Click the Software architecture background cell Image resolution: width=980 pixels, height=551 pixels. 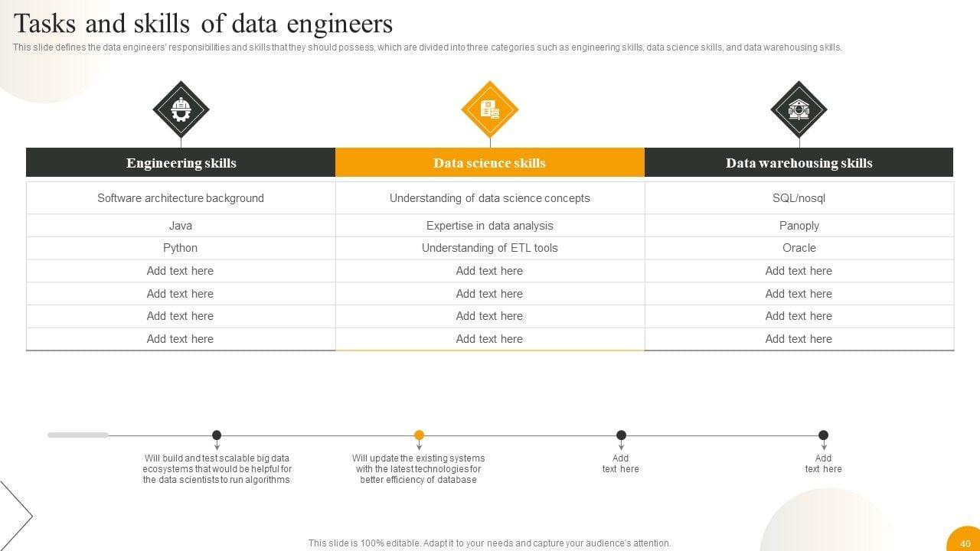(181, 198)
